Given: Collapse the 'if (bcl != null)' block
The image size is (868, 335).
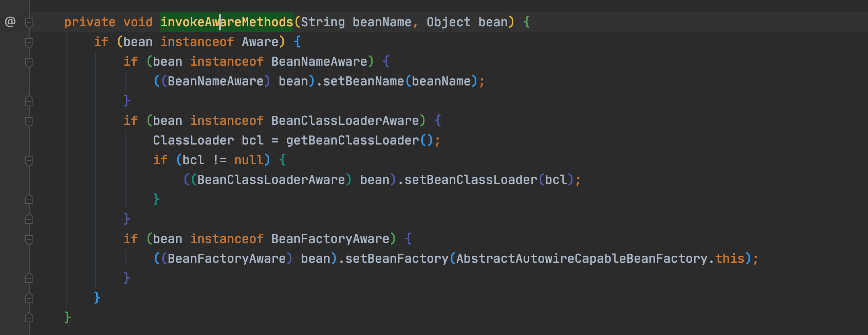Looking at the screenshot, I should tap(29, 161).
